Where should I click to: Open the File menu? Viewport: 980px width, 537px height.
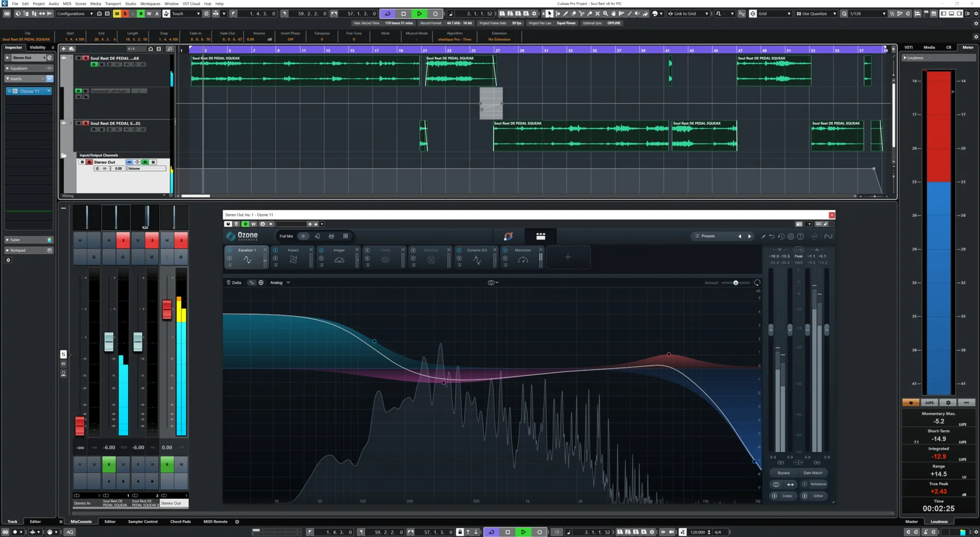[15, 3]
